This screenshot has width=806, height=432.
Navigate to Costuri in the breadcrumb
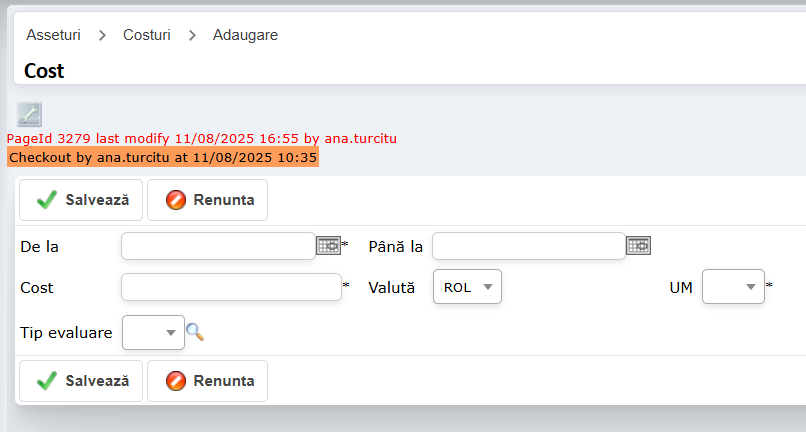[x=147, y=35]
